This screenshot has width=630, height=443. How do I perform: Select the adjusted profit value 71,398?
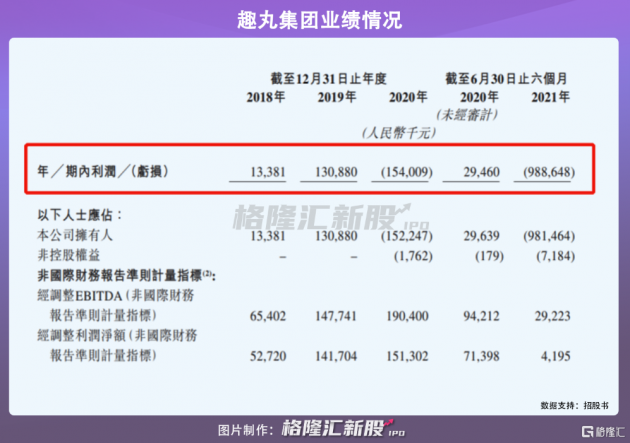[481, 356]
